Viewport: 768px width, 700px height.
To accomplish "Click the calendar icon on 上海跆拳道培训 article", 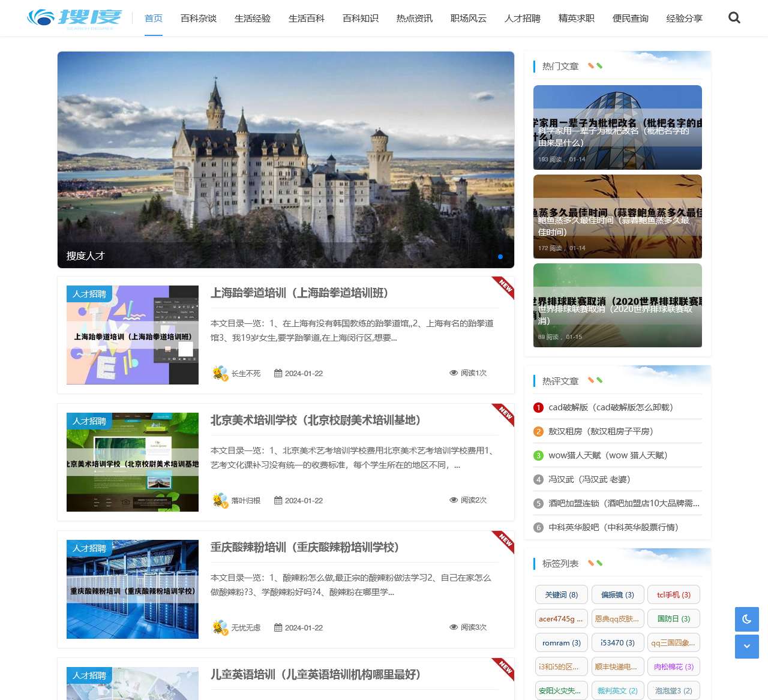I will (278, 373).
